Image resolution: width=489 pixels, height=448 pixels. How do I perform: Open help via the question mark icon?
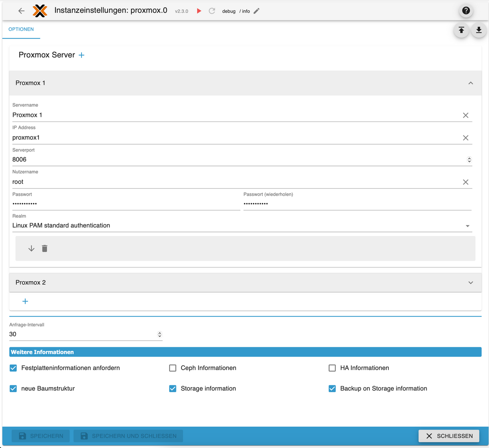(x=466, y=11)
